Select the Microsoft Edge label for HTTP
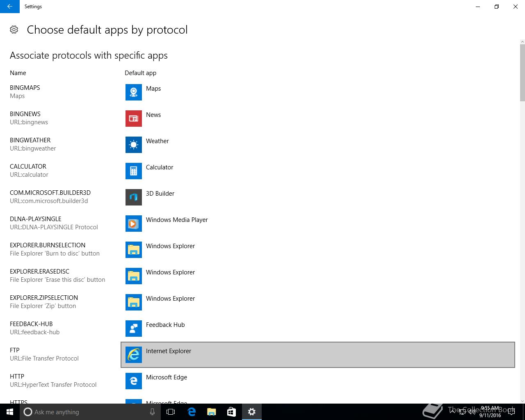This screenshot has width=525, height=420. click(167, 377)
